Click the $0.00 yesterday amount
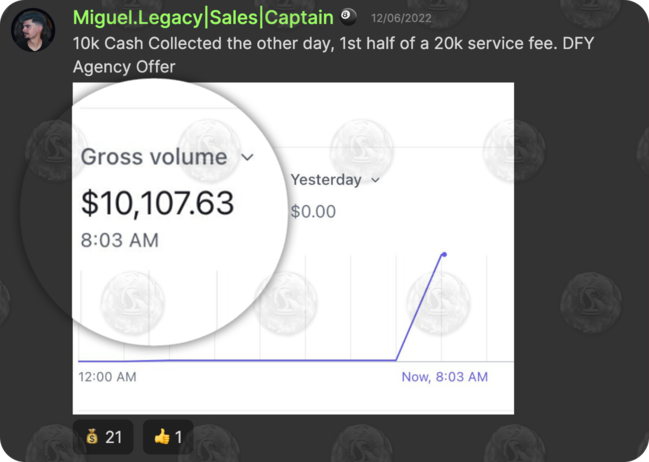The width and height of the screenshot is (649, 462). [313, 211]
